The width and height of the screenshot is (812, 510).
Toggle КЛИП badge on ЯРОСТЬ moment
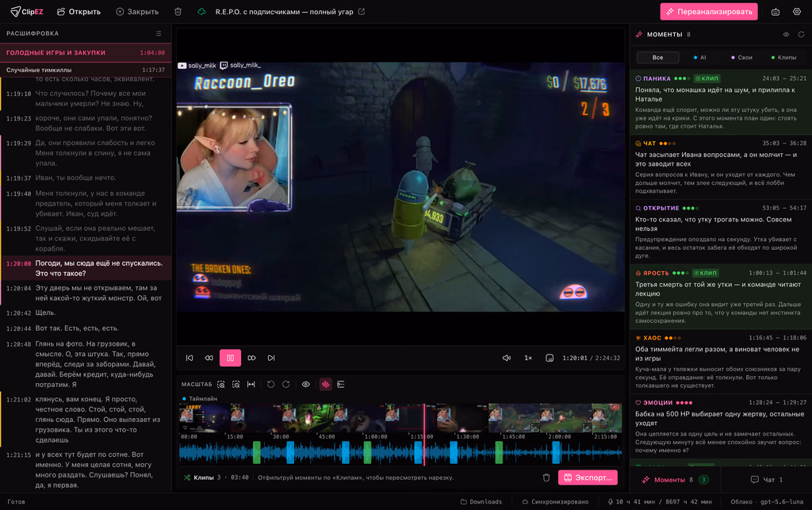pyautogui.click(x=705, y=273)
